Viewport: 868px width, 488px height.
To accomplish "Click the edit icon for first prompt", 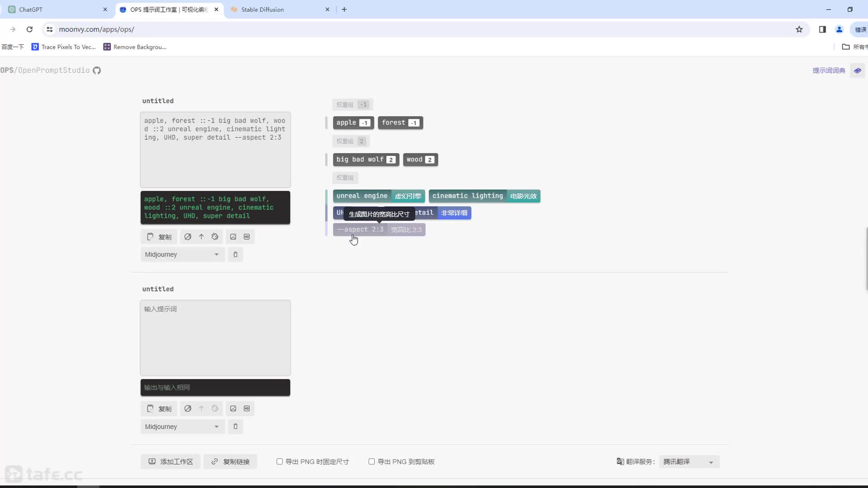I will pos(188,236).
